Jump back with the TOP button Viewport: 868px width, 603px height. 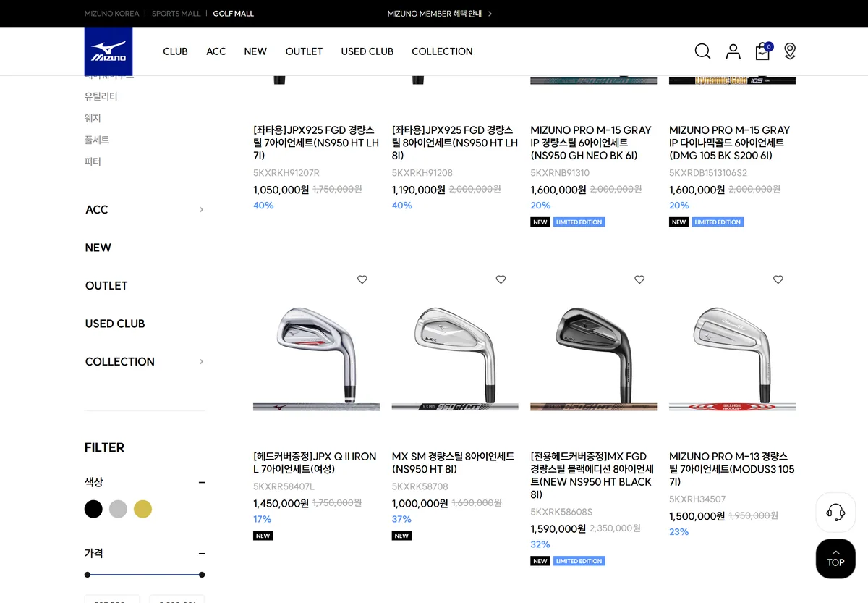(x=835, y=558)
